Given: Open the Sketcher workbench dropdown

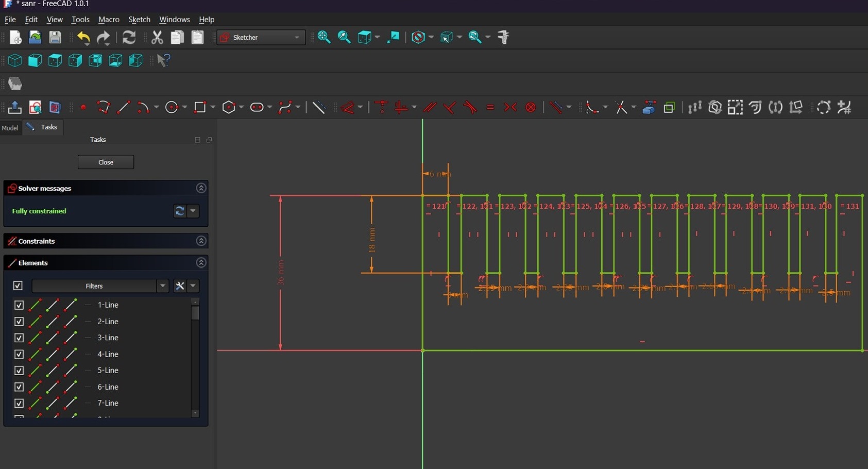Looking at the screenshot, I should click(297, 37).
